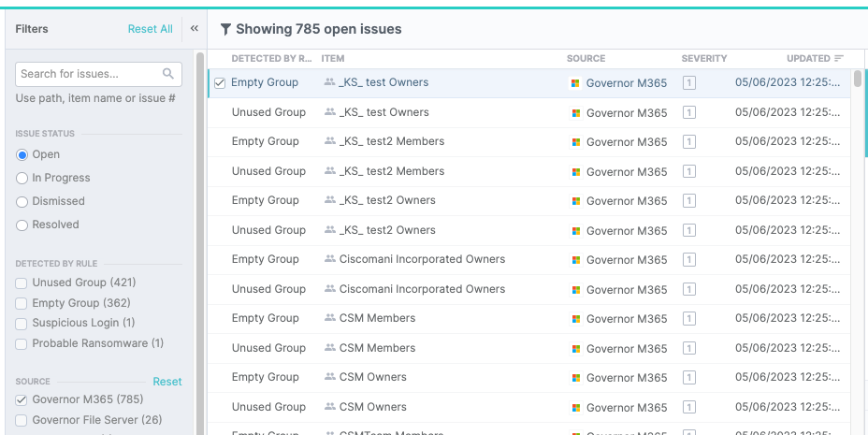The width and height of the screenshot is (868, 435).
Task: Collapse the Filters panel with double chevron
Action: tap(195, 29)
